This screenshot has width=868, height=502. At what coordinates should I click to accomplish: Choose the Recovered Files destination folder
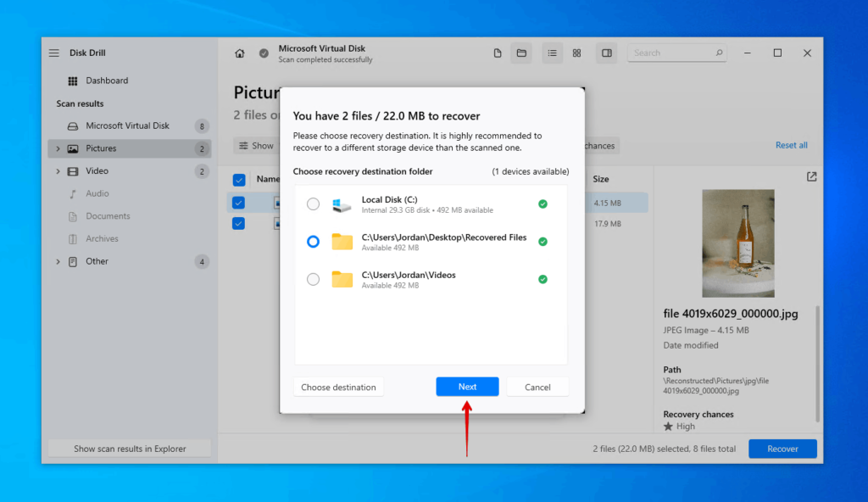point(314,242)
